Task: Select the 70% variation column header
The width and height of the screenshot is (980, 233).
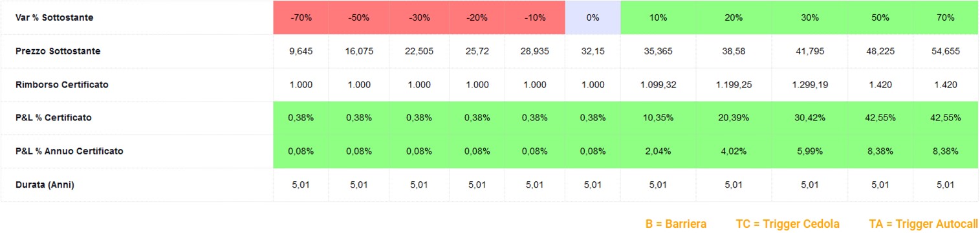Action: 945,17
